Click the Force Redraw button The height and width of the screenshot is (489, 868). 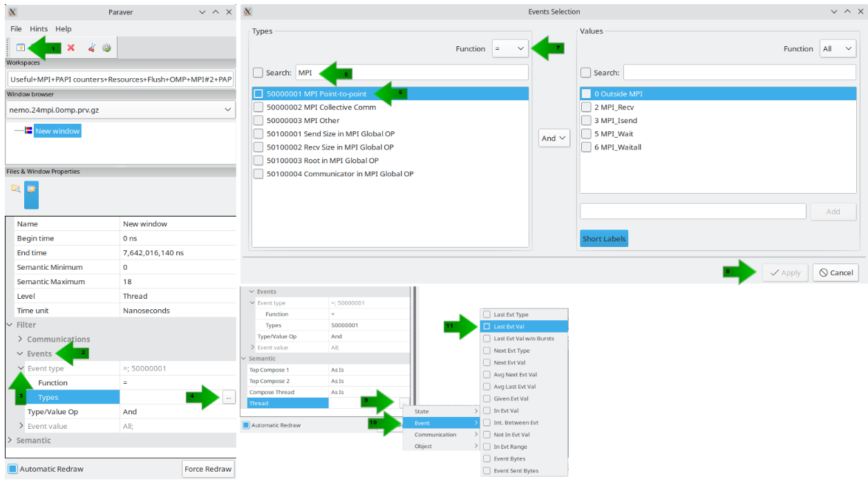[x=208, y=469]
